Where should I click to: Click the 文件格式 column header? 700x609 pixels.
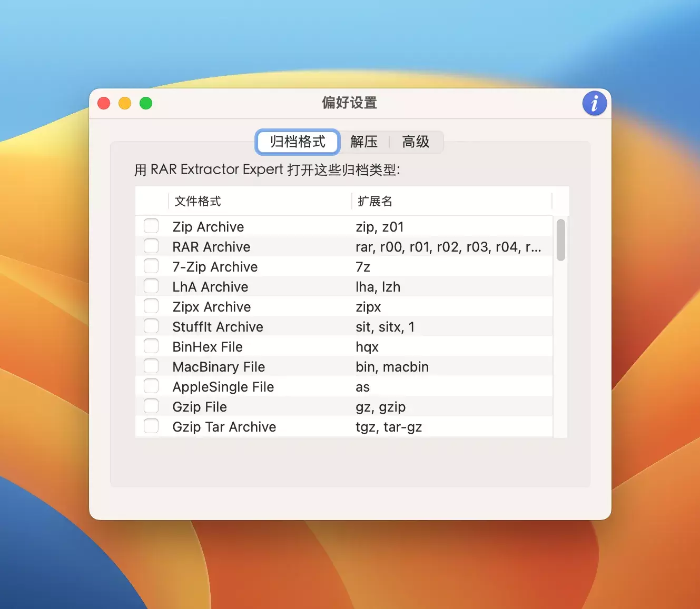coord(260,201)
